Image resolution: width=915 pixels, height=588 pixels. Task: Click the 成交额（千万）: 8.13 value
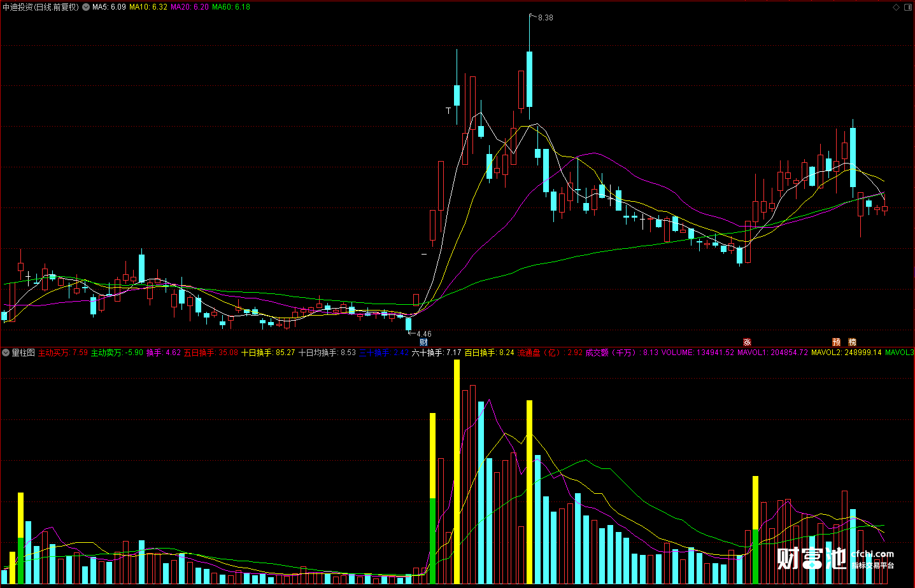click(x=622, y=353)
